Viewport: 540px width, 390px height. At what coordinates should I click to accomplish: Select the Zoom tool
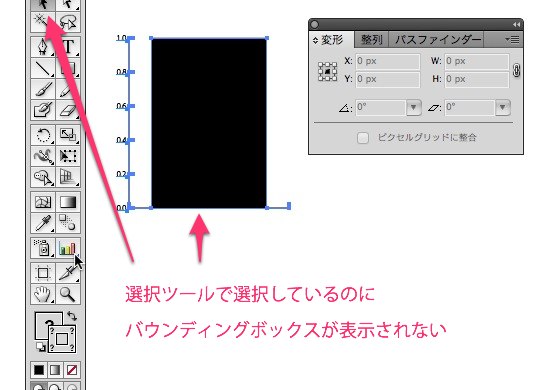coord(68,294)
